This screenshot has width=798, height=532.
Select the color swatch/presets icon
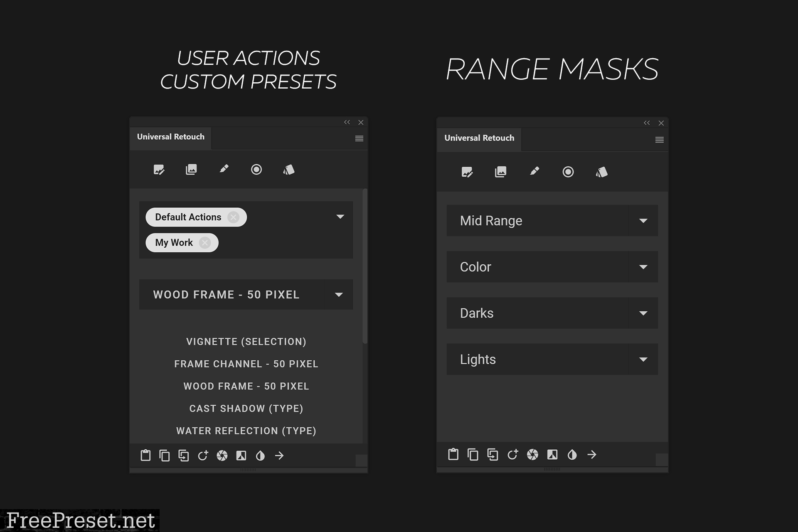(287, 169)
